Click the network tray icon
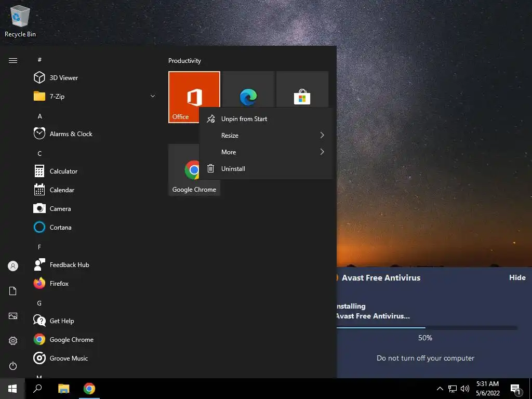 click(x=453, y=389)
